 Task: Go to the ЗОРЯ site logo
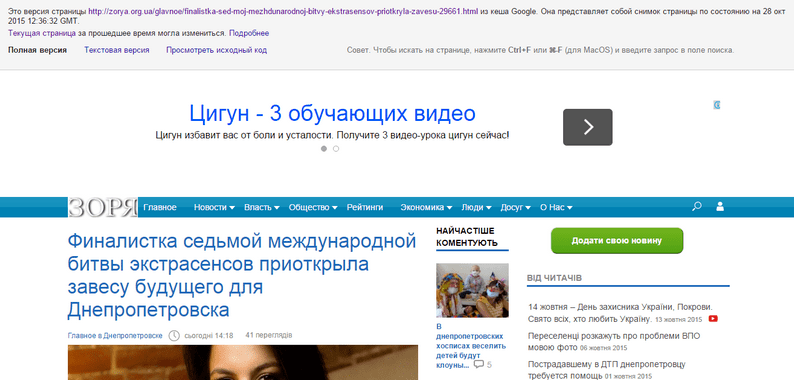click(x=103, y=207)
